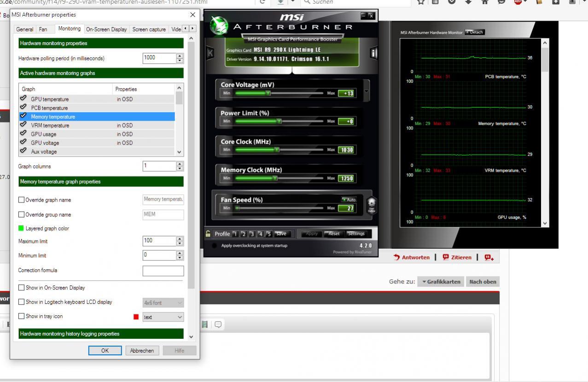Screen dimensions: 588x382
Task: Open the Afterburner info 'i' button
Action: click(373, 53)
